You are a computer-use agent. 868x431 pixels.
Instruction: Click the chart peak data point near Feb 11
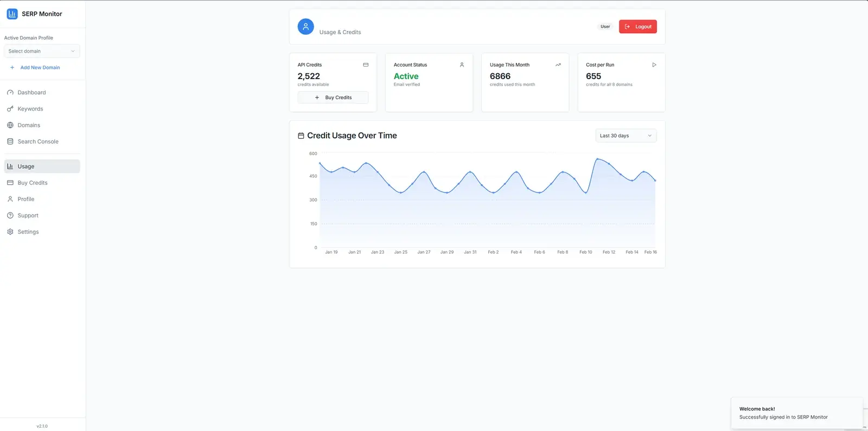(x=597, y=159)
